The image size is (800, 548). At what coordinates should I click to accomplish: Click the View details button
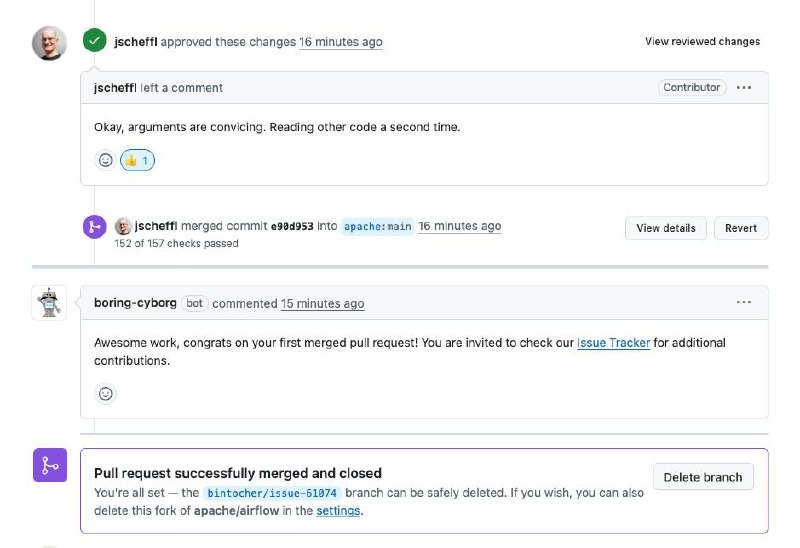click(x=665, y=228)
